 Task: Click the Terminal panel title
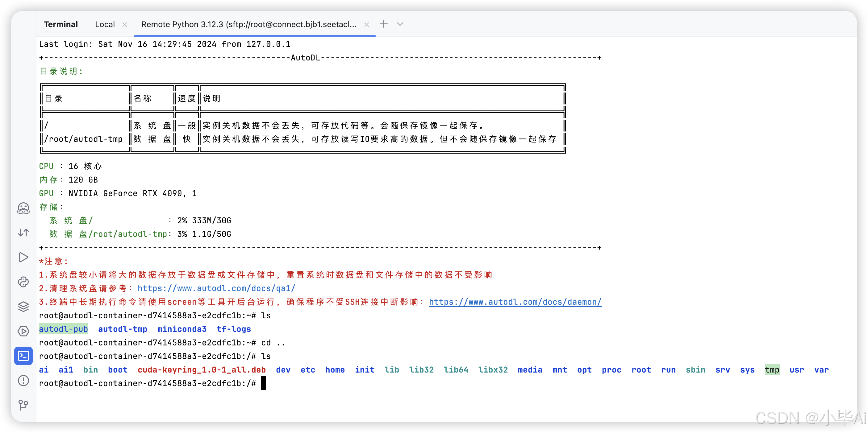coord(61,25)
